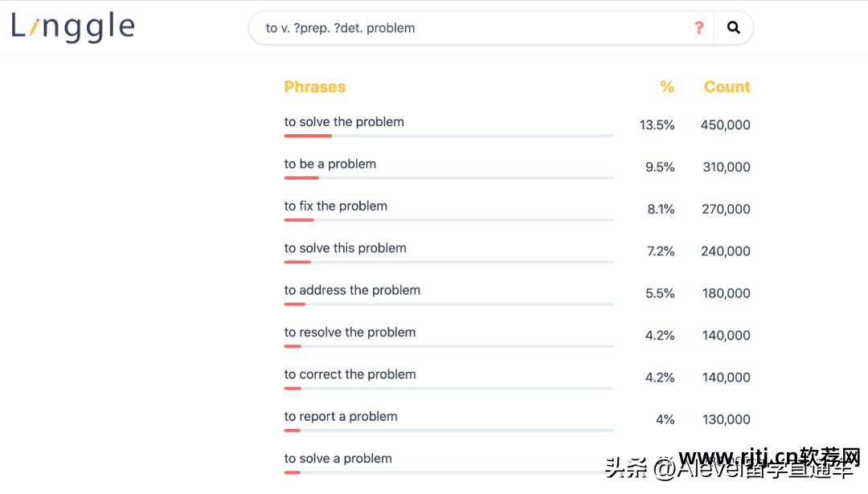This screenshot has height=494, width=868.
Task: Click the frequency bar under 'to solve the problem'
Action: [x=308, y=136]
